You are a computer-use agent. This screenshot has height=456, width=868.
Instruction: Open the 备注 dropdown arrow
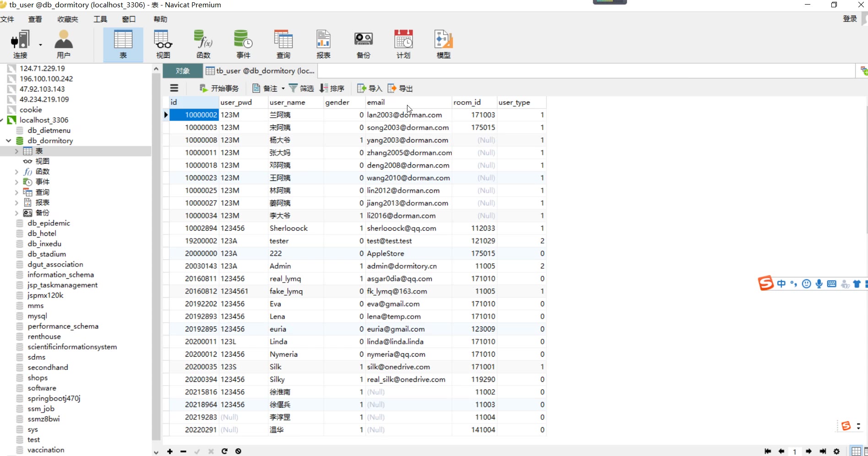click(283, 88)
